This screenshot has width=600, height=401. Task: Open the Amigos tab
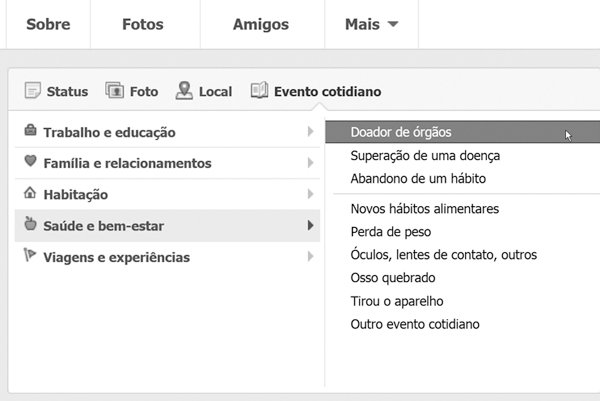(261, 24)
